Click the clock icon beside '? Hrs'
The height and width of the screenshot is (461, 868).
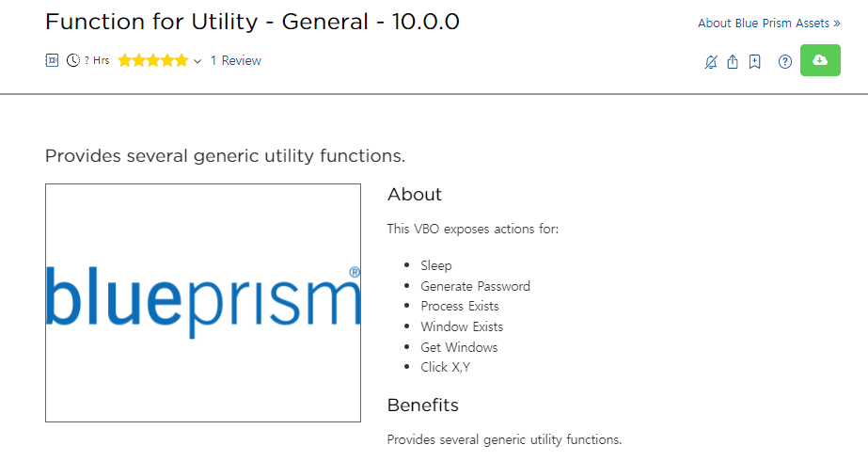[x=72, y=60]
